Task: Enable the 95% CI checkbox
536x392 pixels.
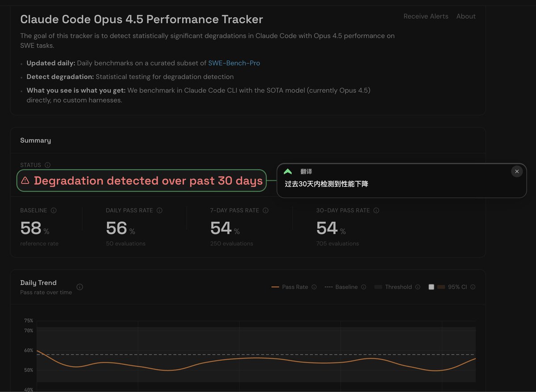Action: point(431,287)
